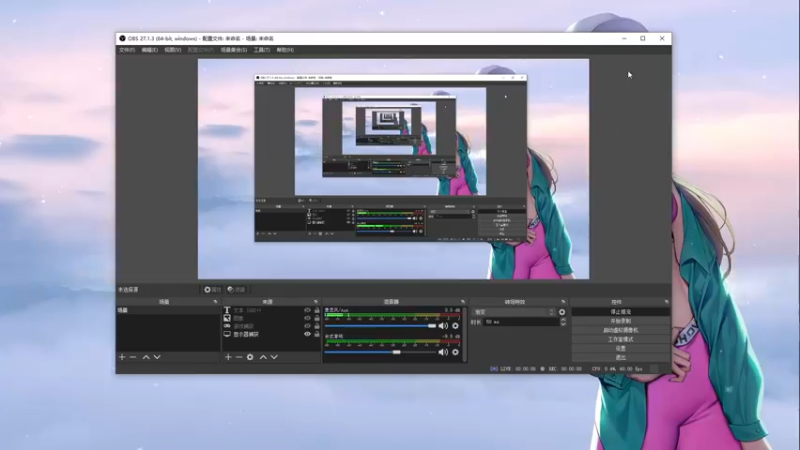Lock the 显示器捕获 display capture source

[317, 334]
